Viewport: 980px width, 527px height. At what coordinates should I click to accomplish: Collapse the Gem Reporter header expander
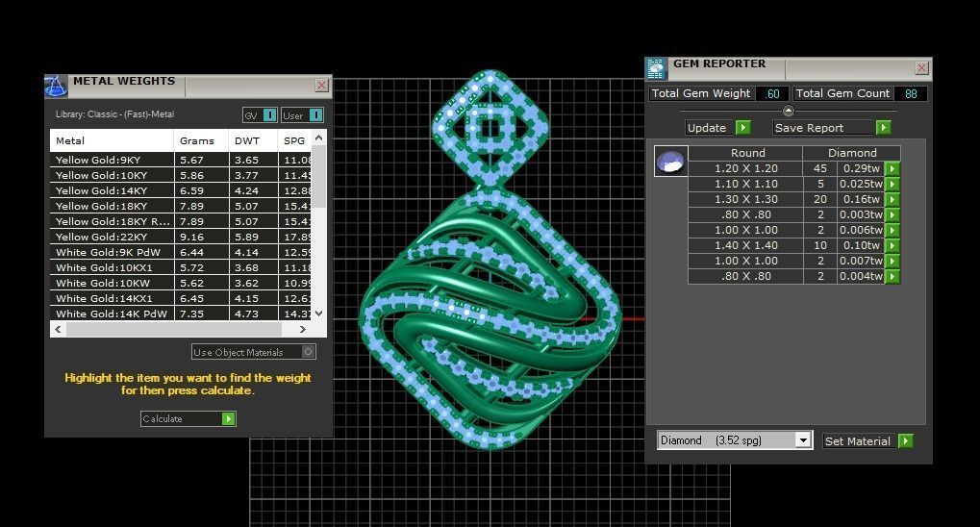(788, 111)
